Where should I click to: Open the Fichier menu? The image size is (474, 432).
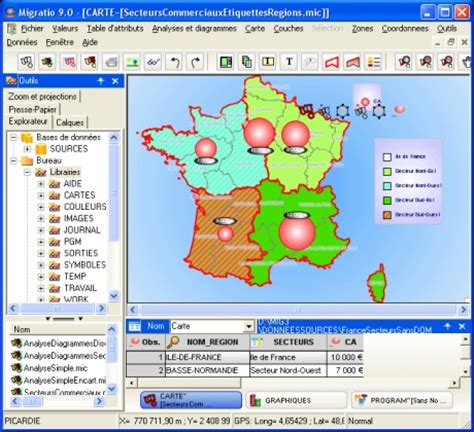click(32, 29)
